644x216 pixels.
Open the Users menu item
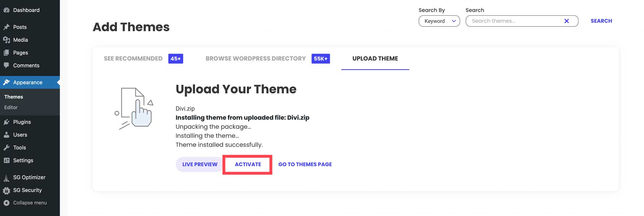(30, 135)
